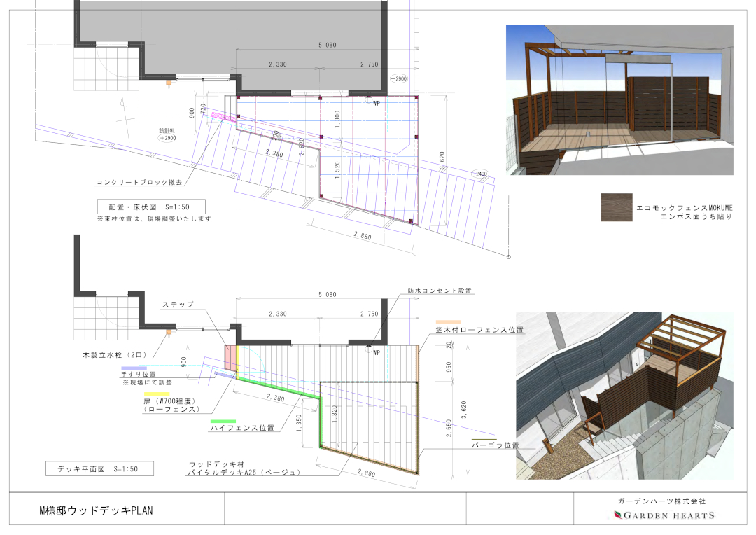Click the blue 手すり位置 legend swatch
This screenshot has height=535, width=756.
(133, 368)
